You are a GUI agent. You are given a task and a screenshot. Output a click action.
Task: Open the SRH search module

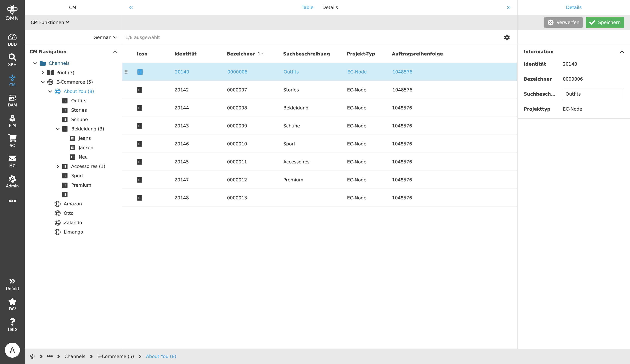pyautogui.click(x=12, y=60)
